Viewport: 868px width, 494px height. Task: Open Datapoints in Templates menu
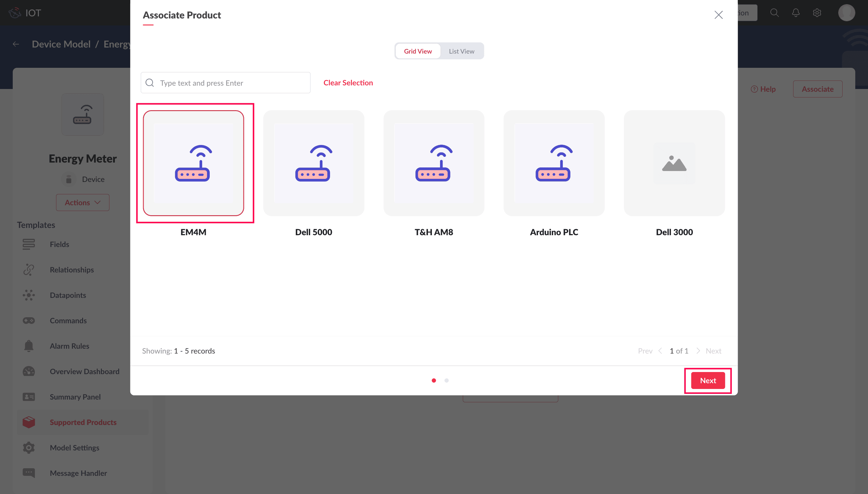coord(68,295)
